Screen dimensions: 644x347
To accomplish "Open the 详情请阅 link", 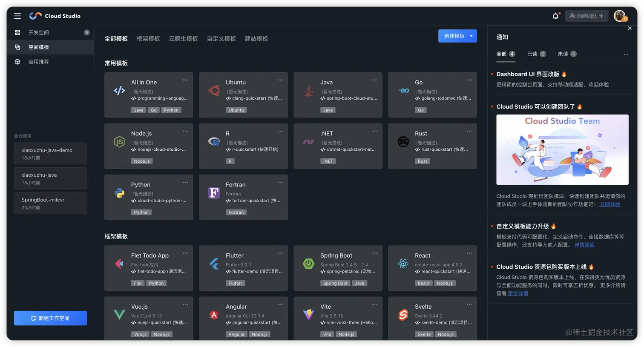I will coord(584,245).
